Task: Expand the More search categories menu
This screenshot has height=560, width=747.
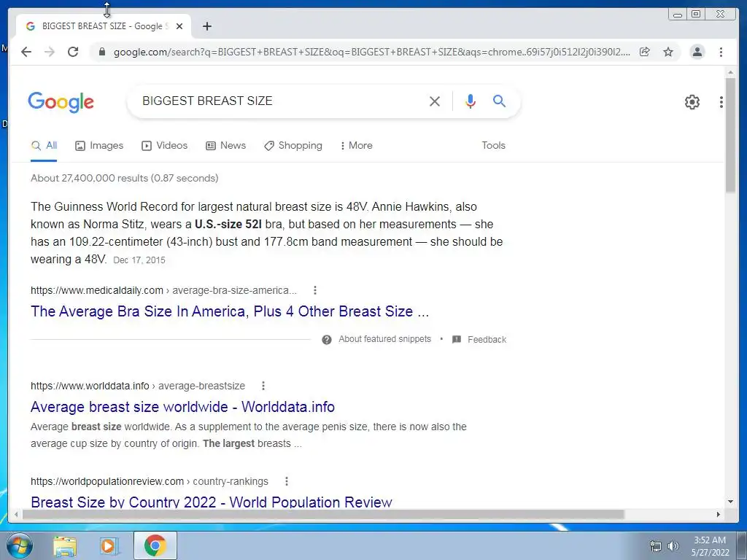Action: (x=356, y=146)
